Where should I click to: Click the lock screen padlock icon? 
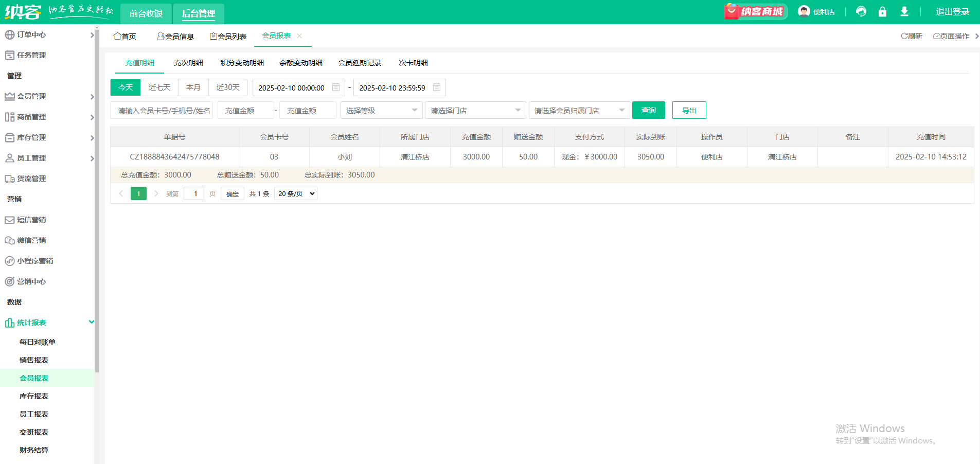pyautogui.click(x=883, y=11)
